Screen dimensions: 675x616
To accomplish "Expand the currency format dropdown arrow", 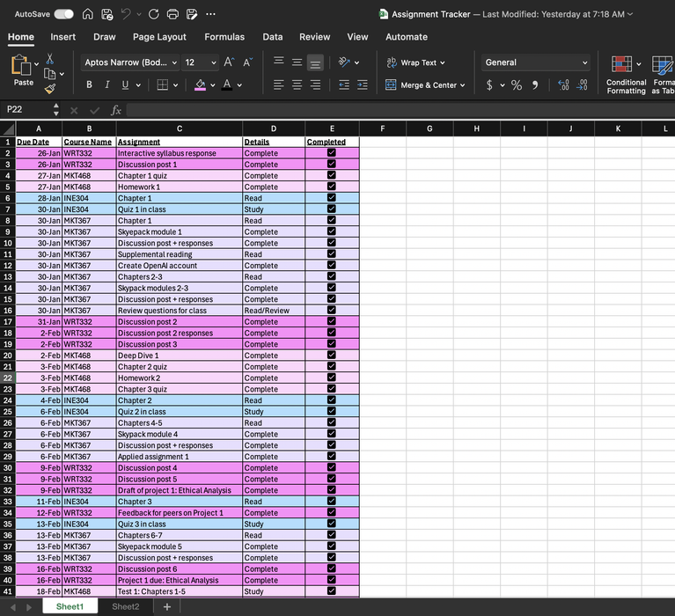I will tap(503, 85).
